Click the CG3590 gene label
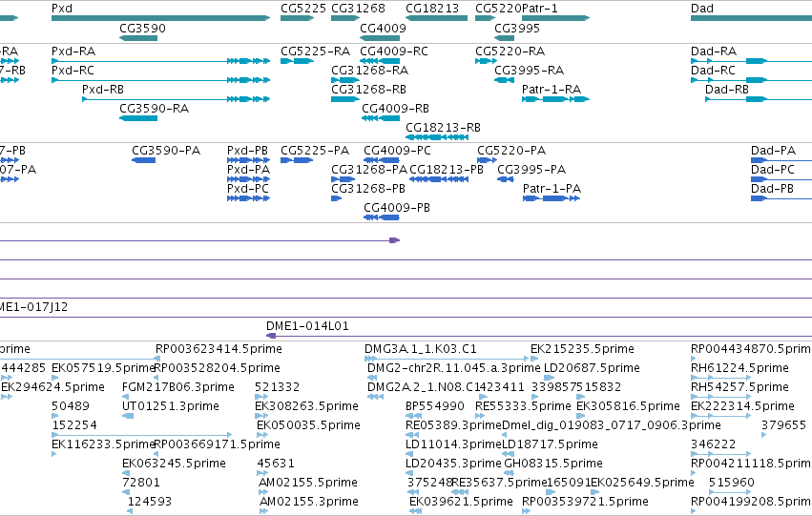Viewport: 812px width, 516px height. tap(142, 28)
